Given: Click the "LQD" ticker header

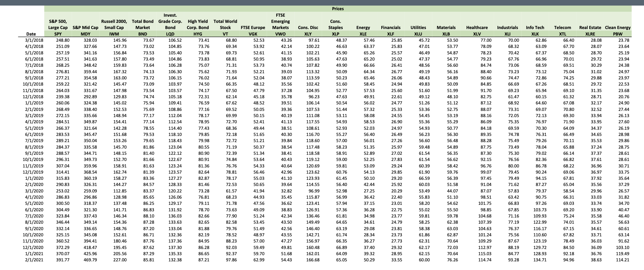Looking at the screenshot, I should coord(170,34).
